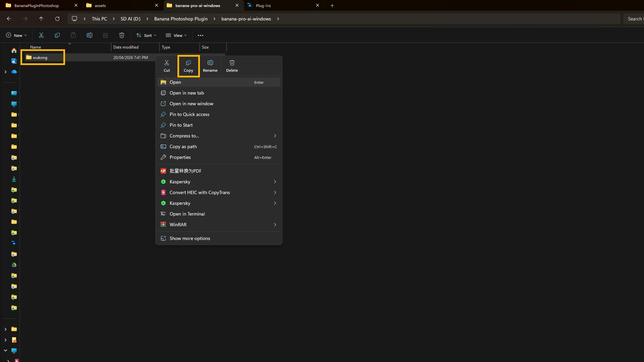Click Show more options
This screenshot has width=644, height=362.
click(x=190, y=238)
